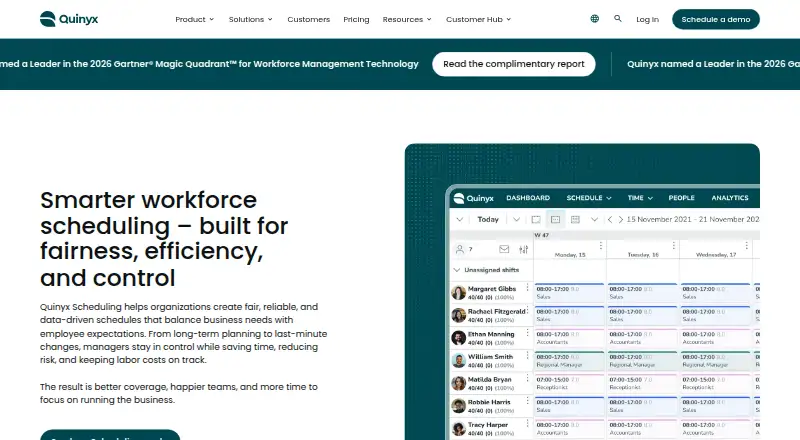
Task: Open TIME dropdown in app preview
Action: tap(640, 198)
